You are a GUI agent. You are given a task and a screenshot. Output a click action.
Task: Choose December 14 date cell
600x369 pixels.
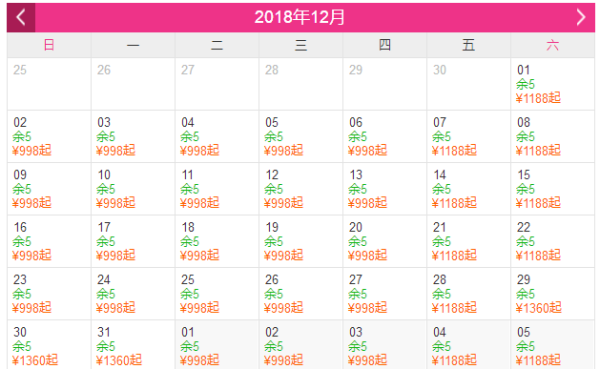coord(469,189)
